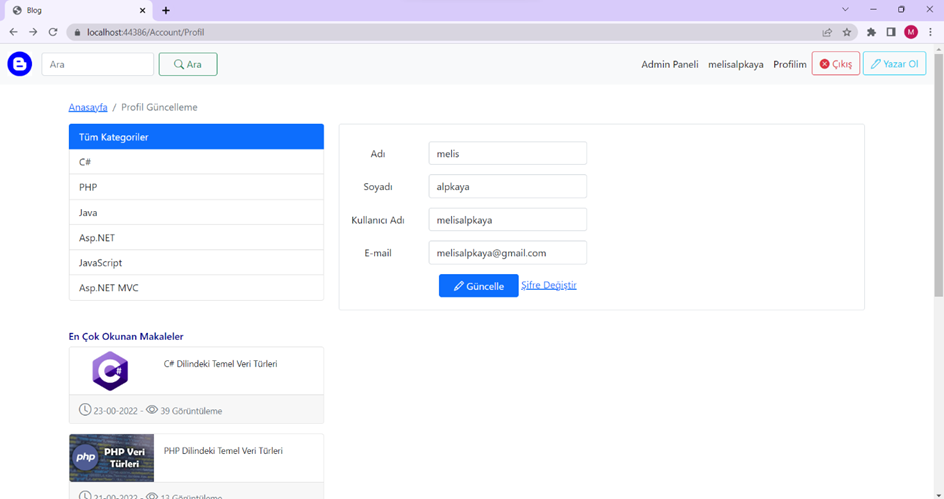Reload the page with refresh icon
Viewport: 944px width, 499px height.
coord(53,32)
